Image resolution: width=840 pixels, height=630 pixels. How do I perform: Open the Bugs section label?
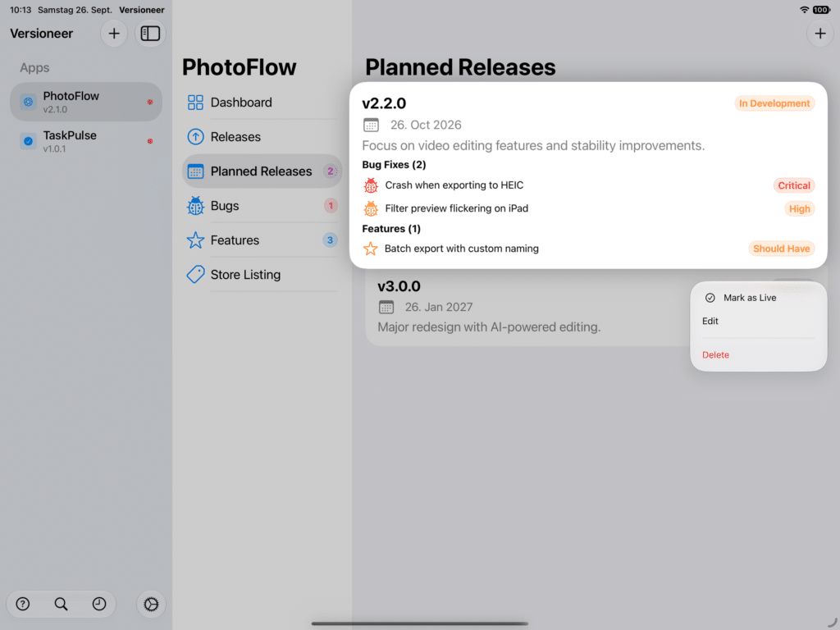point(225,206)
